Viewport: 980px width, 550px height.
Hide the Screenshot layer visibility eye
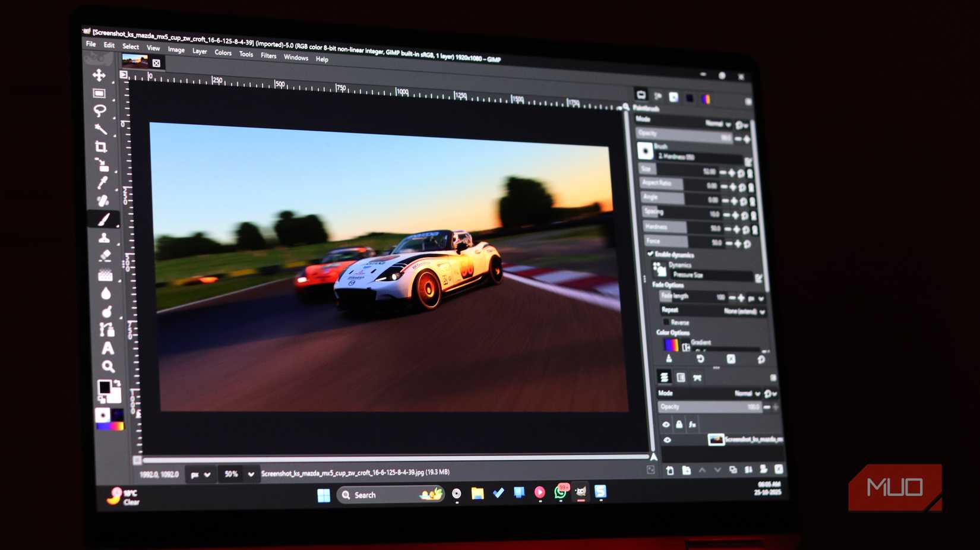668,440
